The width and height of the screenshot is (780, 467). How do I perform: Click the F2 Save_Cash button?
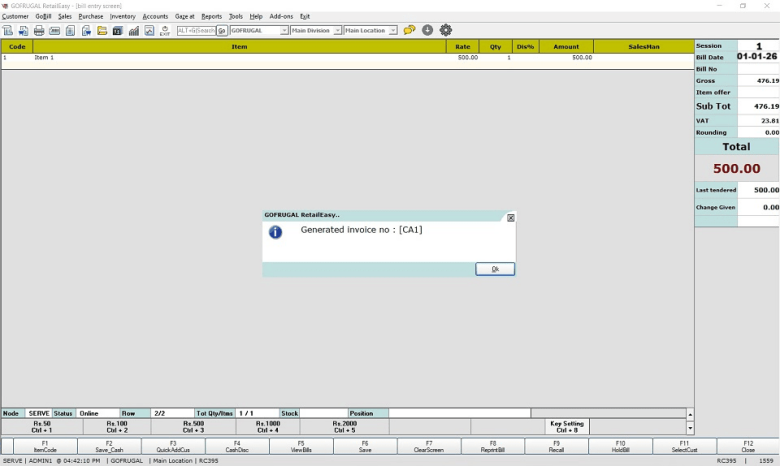[109, 446]
